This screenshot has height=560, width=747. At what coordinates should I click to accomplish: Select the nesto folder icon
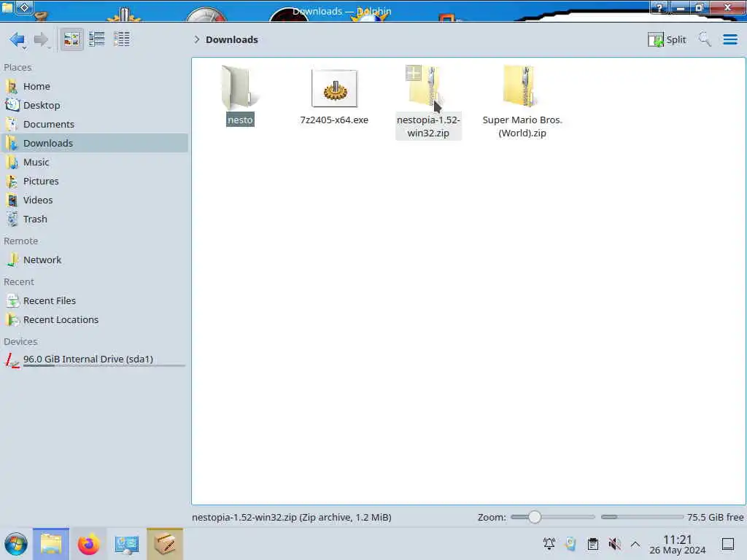tap(239, 87)
